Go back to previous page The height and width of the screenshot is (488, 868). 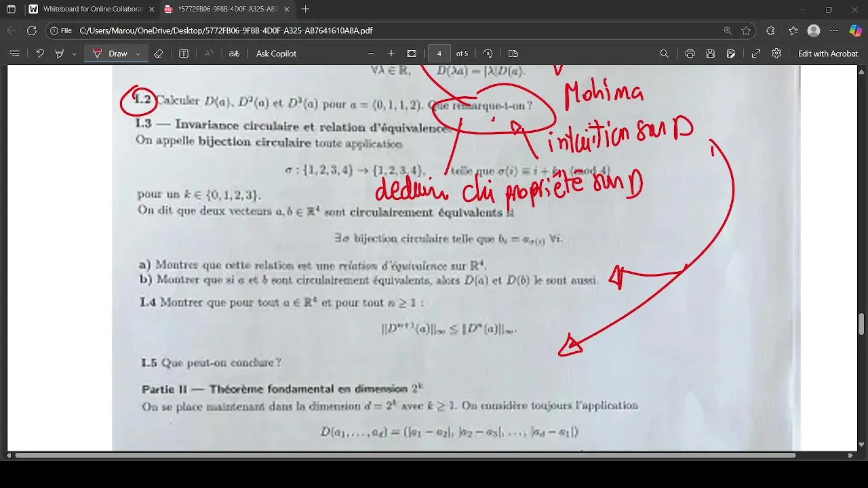tap(11, 30)
